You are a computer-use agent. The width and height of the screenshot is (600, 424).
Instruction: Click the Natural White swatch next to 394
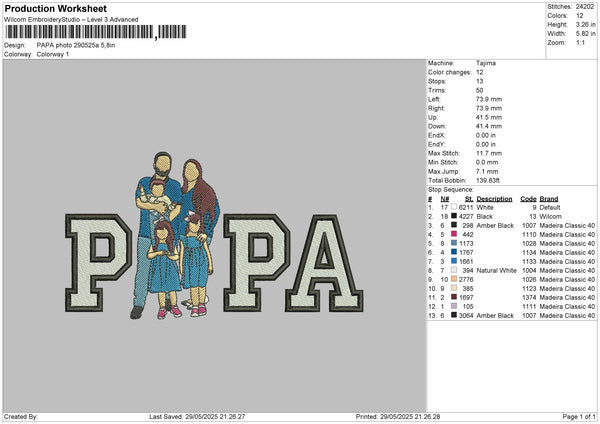[x=454, y=270]
